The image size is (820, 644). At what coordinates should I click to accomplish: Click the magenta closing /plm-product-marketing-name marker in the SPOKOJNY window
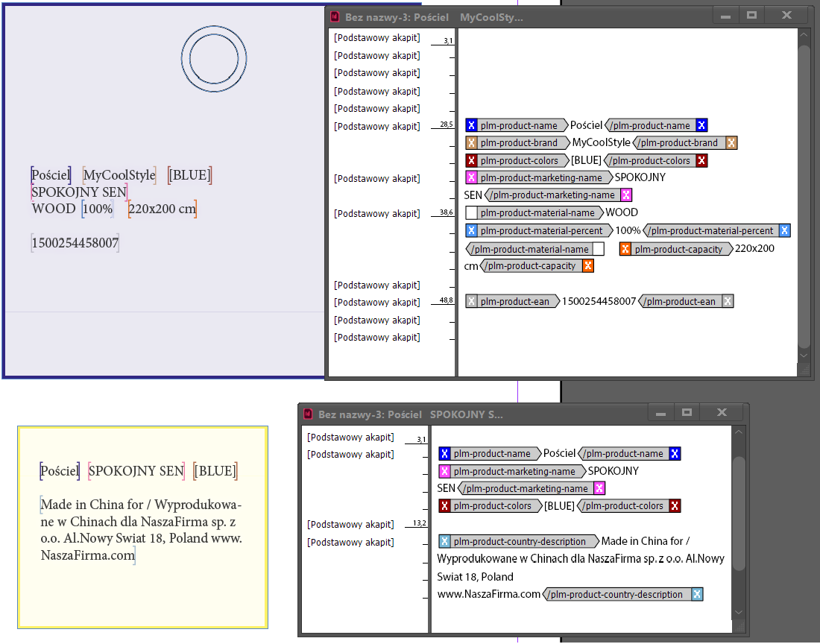[x=532, y=489]
